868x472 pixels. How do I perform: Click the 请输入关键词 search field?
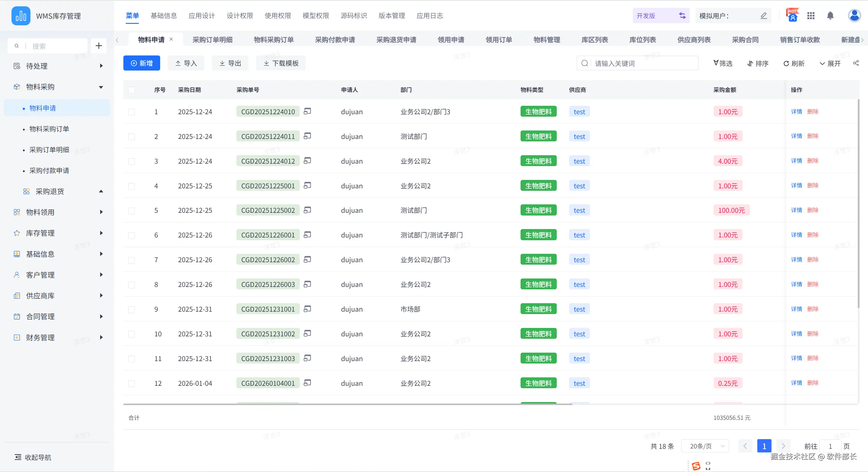coord(640,63)
